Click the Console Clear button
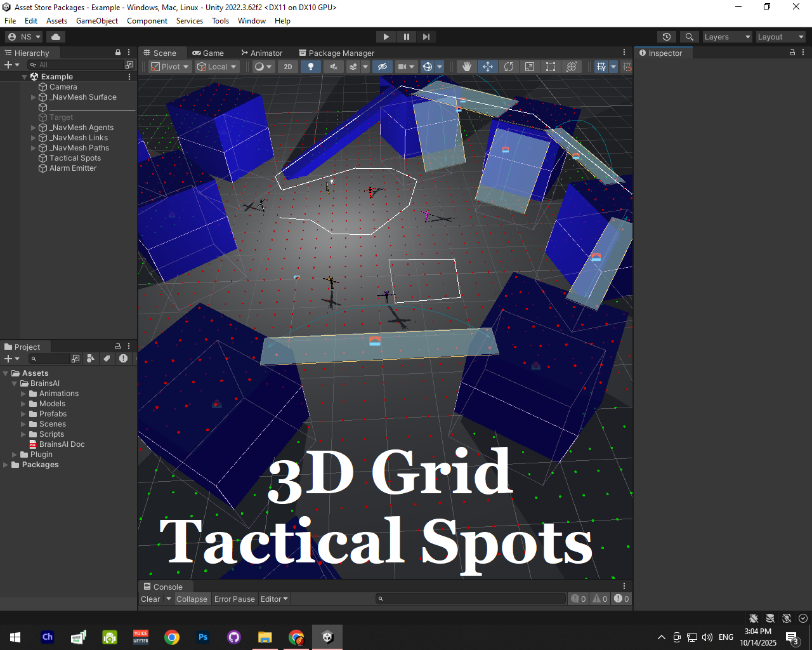The height and width of the screenshot is (650, 812). coord(150,599)
